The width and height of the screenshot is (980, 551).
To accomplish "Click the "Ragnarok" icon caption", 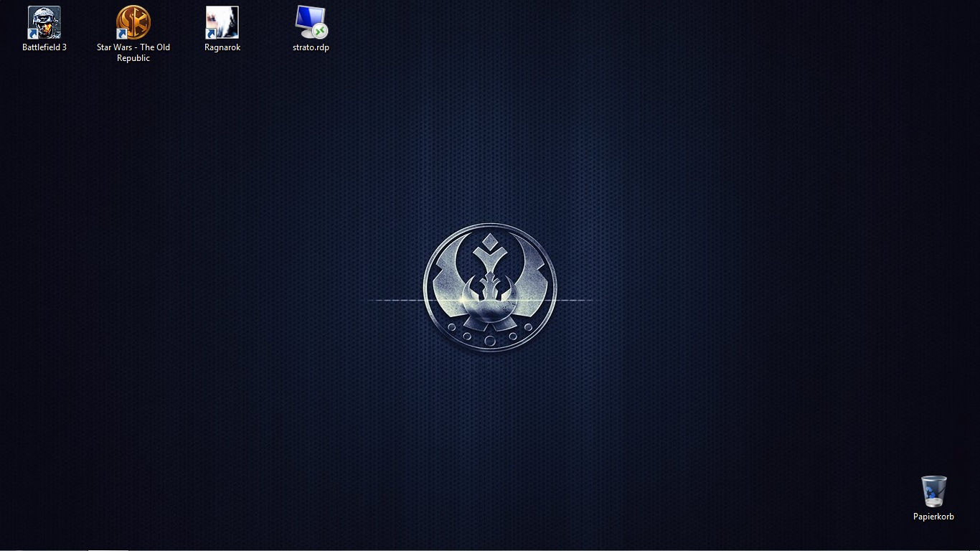I will point(222,47).
